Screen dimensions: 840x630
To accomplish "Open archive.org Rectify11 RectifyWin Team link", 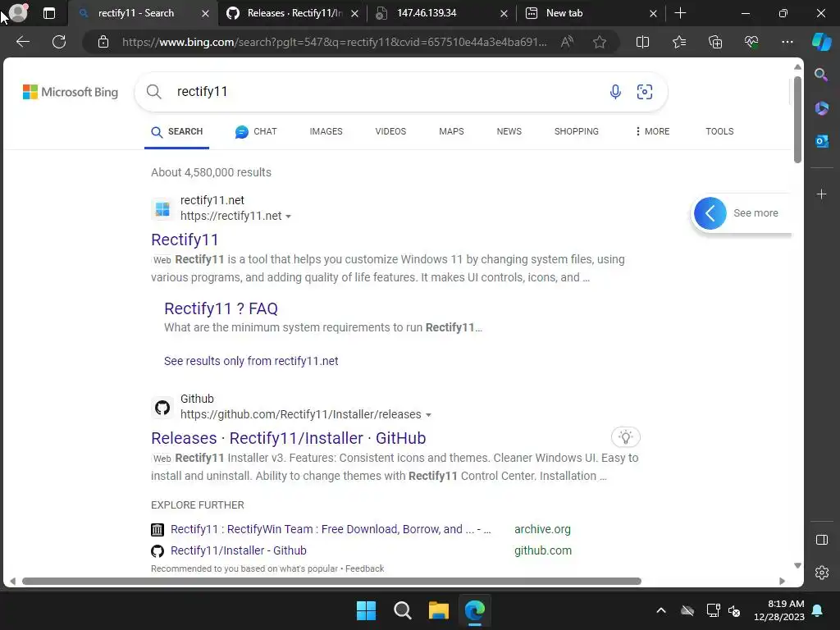I will pyautogui.click(x=331, y=529).
